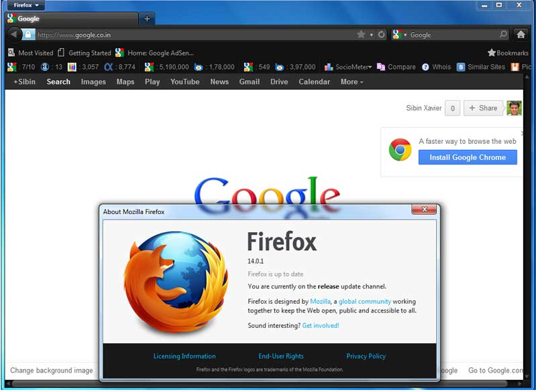Open the Mozilla link in About dialog
Image resolution: width=536 pixels, height=392 pixels.
[320, 302]
